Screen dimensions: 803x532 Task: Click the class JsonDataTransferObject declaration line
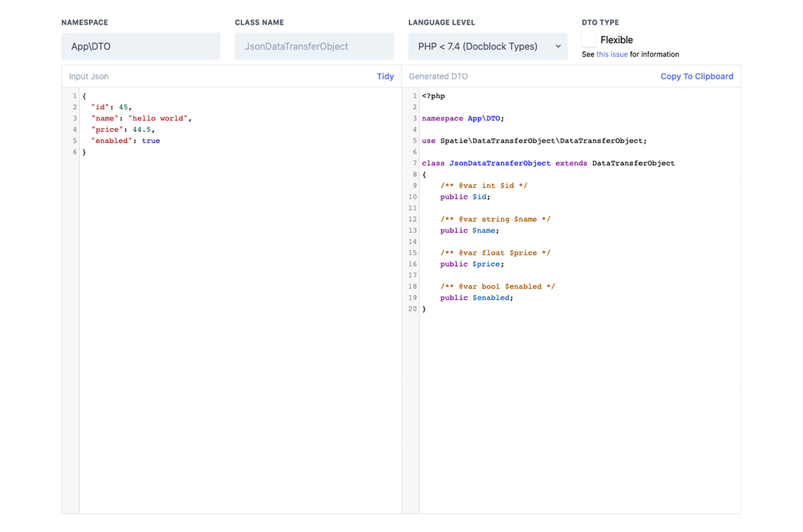(547, 163)
